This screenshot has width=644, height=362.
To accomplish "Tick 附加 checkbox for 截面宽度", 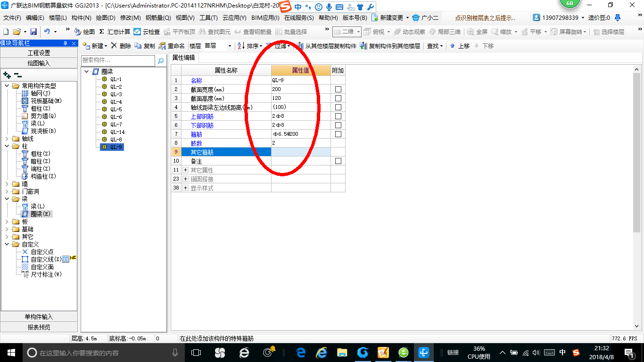I will [x=338, y=90].
